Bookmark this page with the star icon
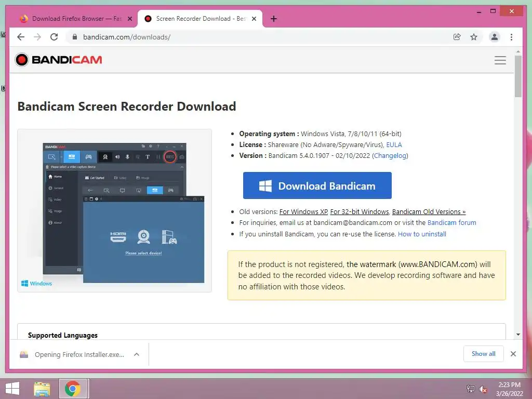Viewport: 532px width, 399px height. click(x=474, y=37)
